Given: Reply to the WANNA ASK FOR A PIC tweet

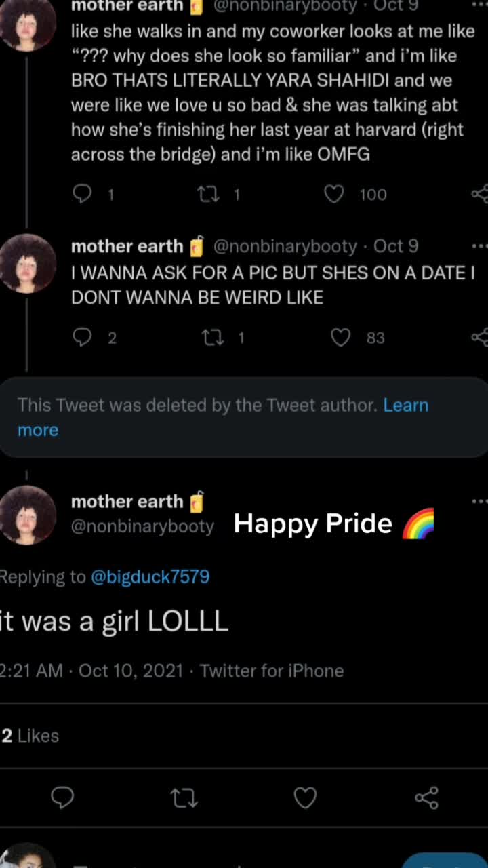Looking at the screenshot, I should click(x=82, y=337).
